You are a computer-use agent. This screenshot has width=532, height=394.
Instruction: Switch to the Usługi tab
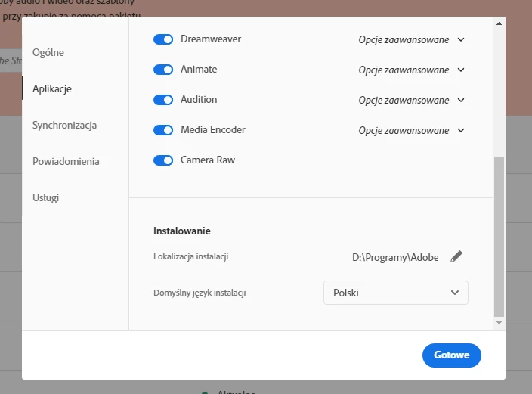(x=46, y=197)
